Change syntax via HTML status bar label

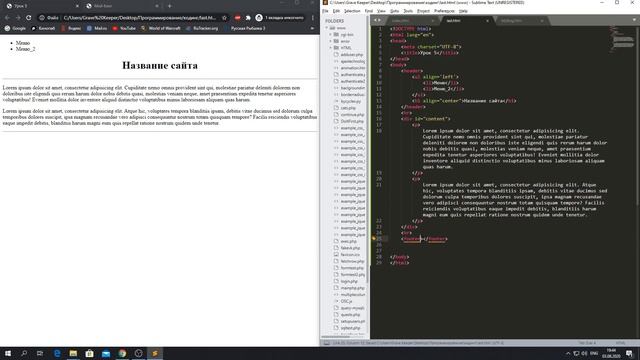[x=620, y=343]
